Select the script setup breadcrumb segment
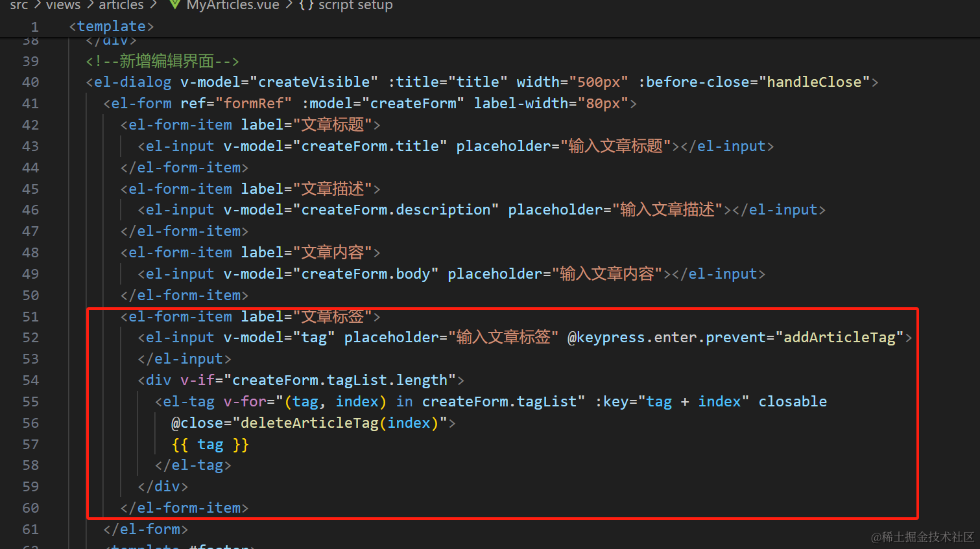The image size is (980, 549). 354,6
